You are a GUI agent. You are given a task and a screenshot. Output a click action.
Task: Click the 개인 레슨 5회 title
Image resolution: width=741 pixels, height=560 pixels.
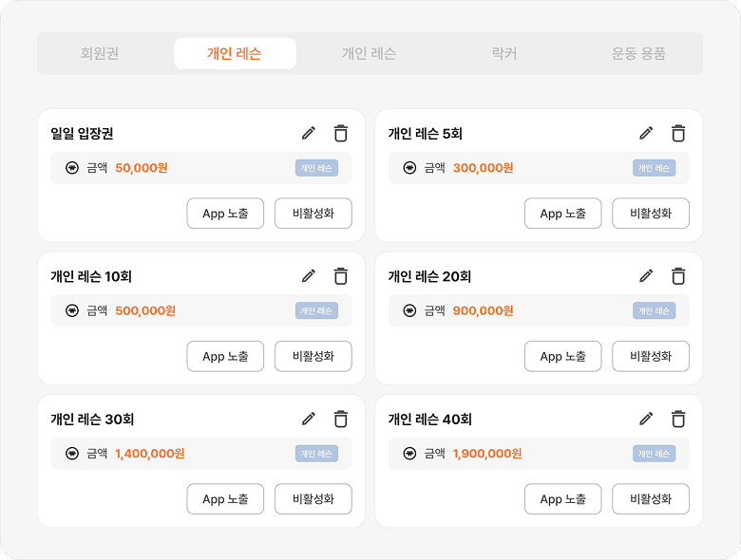tap(425, 134)
